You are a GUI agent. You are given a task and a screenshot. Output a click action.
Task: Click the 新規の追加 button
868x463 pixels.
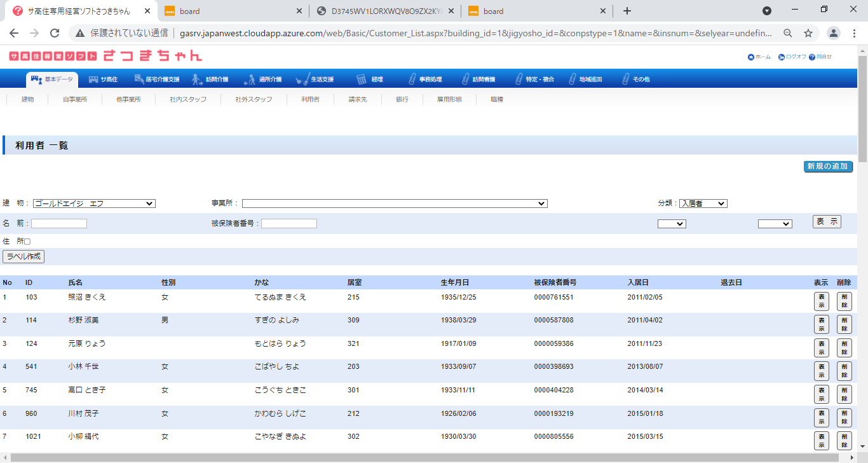827,167
